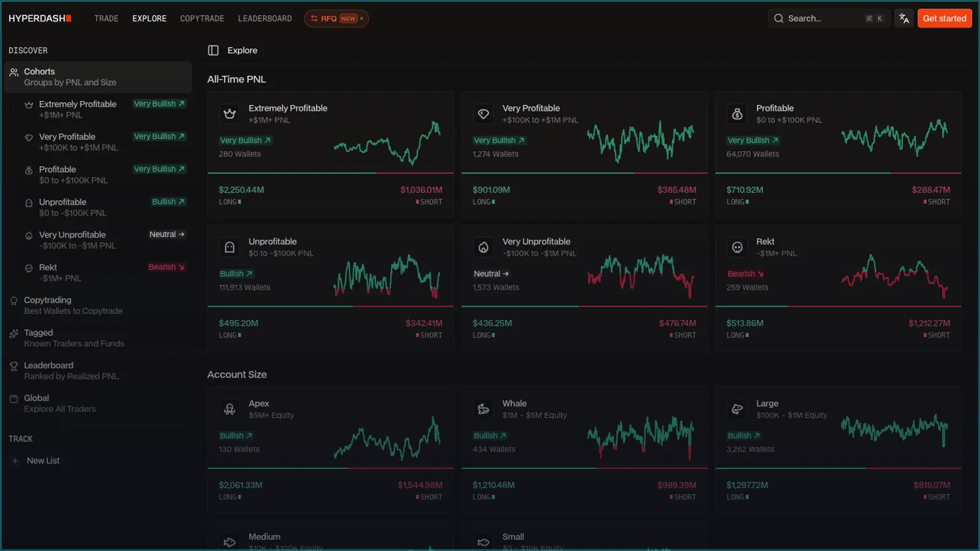This screenshot has height=551, width=980.
Task: Click the long/short ratio bar on Profitable card
Action: [838, 173]
